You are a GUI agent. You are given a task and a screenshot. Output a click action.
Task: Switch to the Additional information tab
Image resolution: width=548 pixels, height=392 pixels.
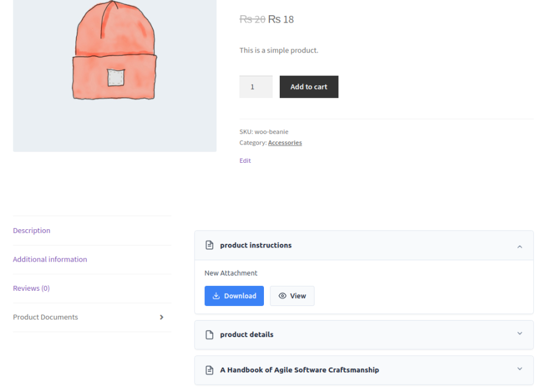click(50, 260)
